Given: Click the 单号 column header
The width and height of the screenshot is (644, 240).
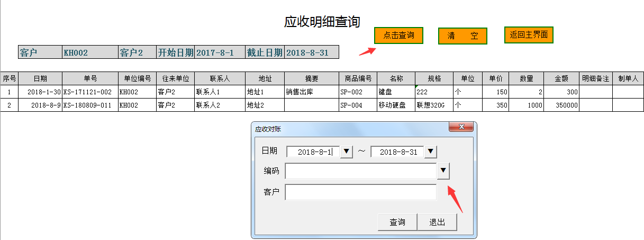Looking at the screenshot, I should (90, 78).
